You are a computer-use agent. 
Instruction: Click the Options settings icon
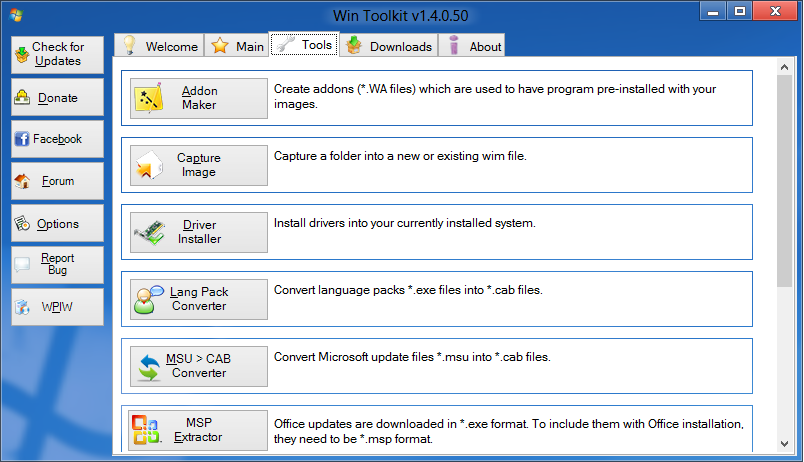tap(22, 223)
